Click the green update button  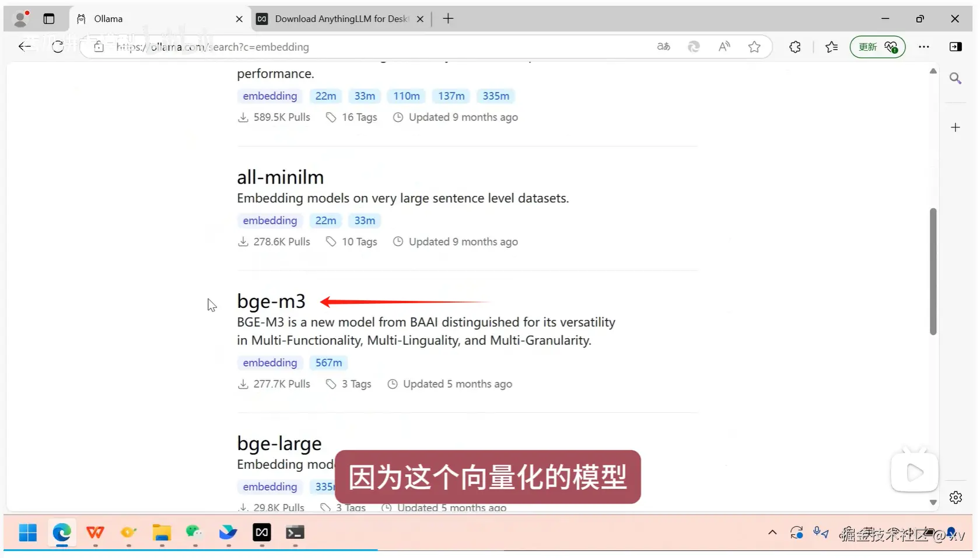pos(877,47)
